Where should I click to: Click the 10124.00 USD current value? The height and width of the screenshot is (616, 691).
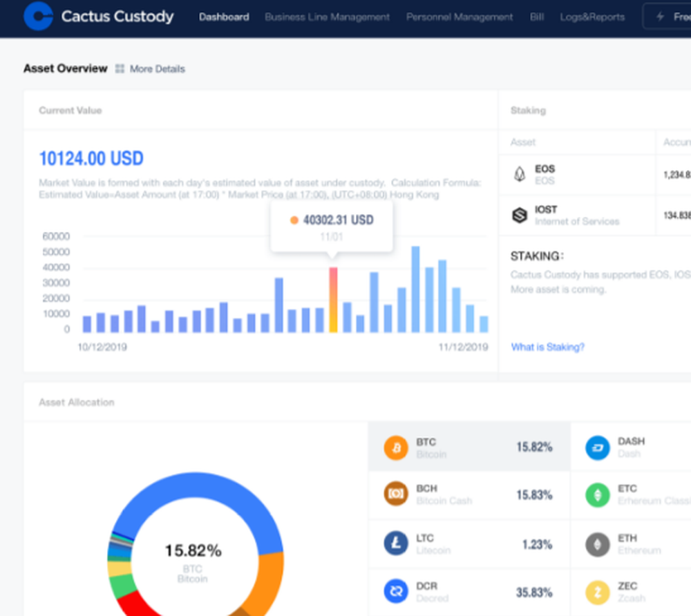pos(91,159)
